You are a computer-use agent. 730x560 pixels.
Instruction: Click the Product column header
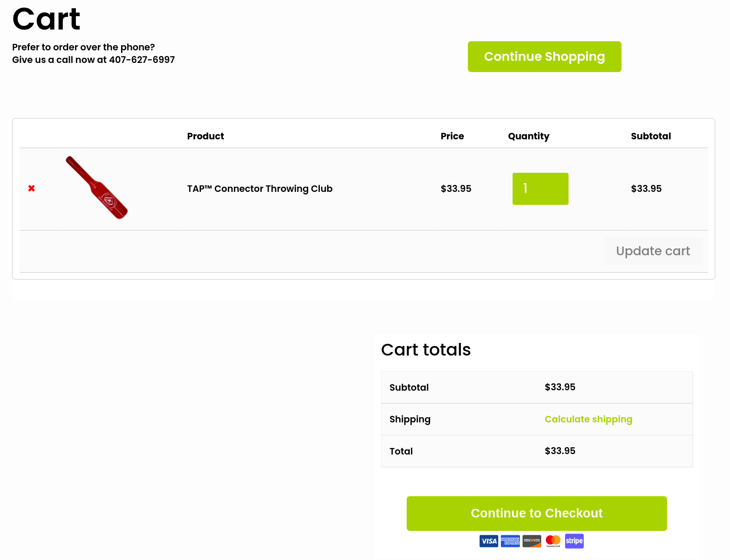205,136
